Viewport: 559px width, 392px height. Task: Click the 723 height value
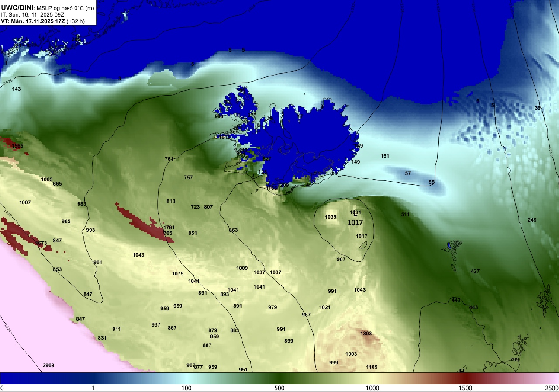coord(195,207)
